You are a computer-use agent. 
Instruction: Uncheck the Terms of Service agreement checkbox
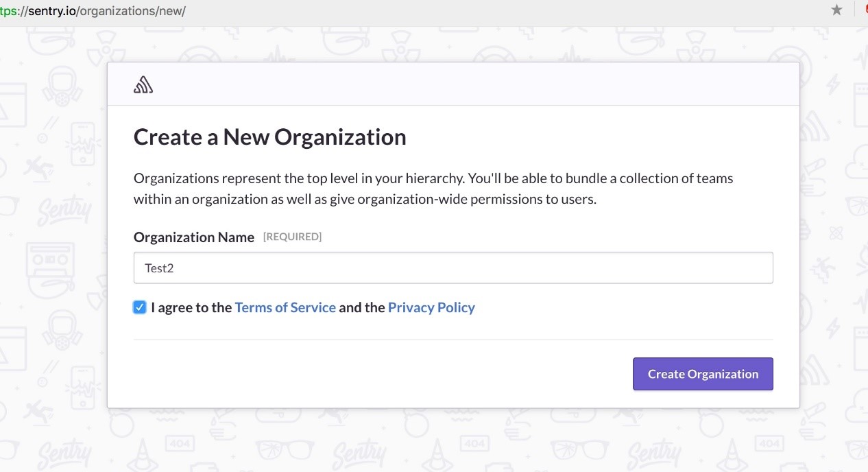(140, 307)
